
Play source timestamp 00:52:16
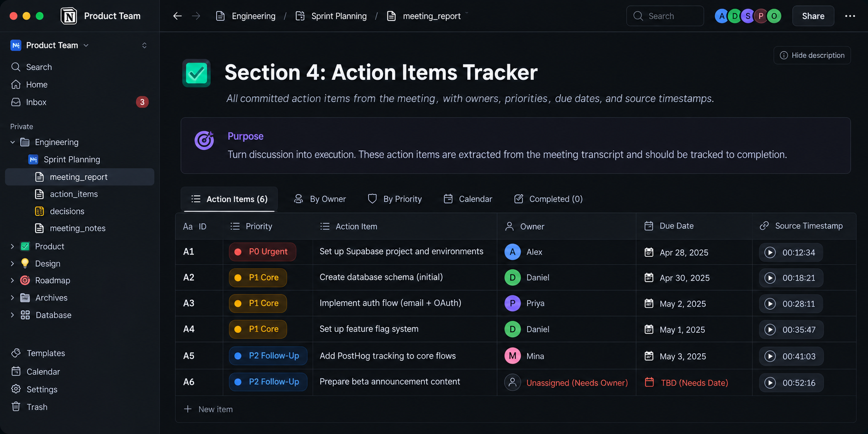[x=770, y=383]
